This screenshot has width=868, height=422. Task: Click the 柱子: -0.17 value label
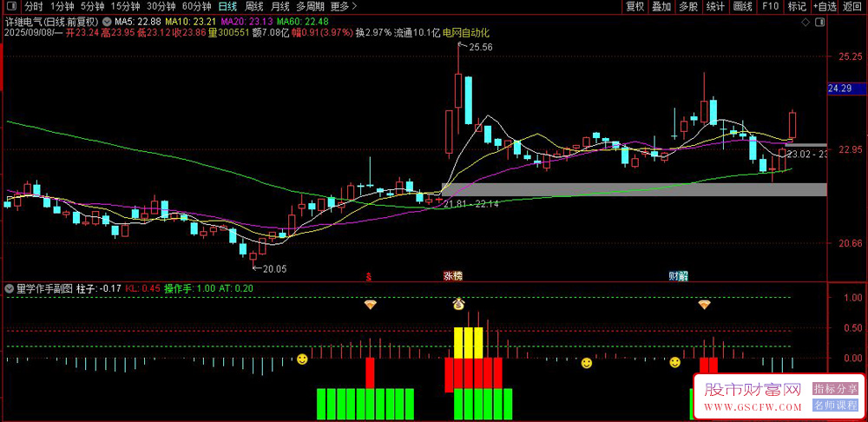99,288
